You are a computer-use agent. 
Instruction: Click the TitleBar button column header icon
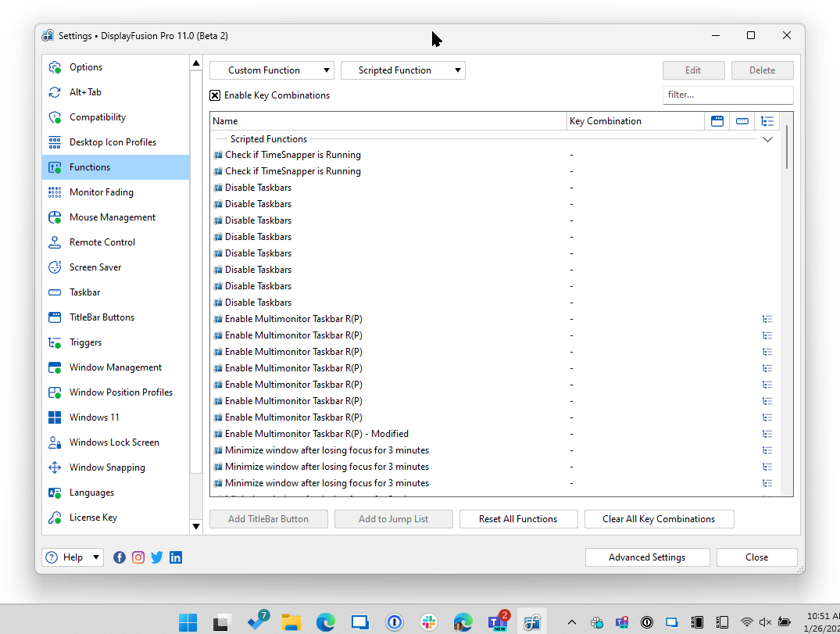[717, 121]
